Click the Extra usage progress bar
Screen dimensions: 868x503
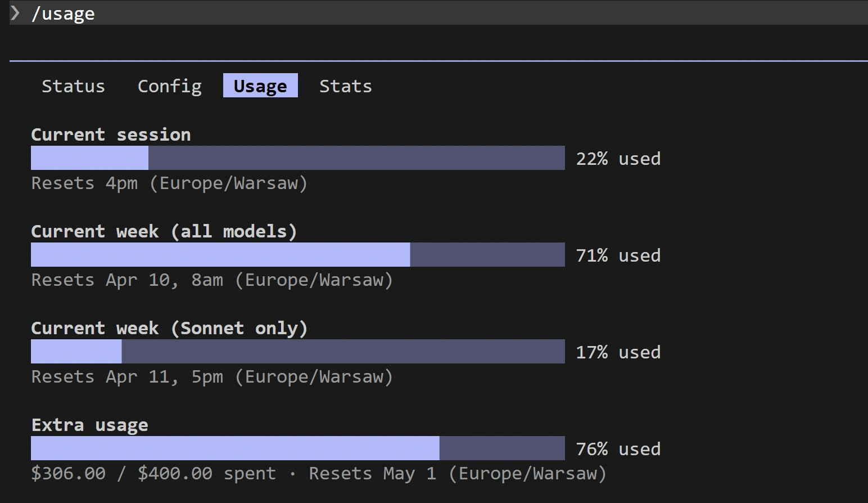point(298,448)
